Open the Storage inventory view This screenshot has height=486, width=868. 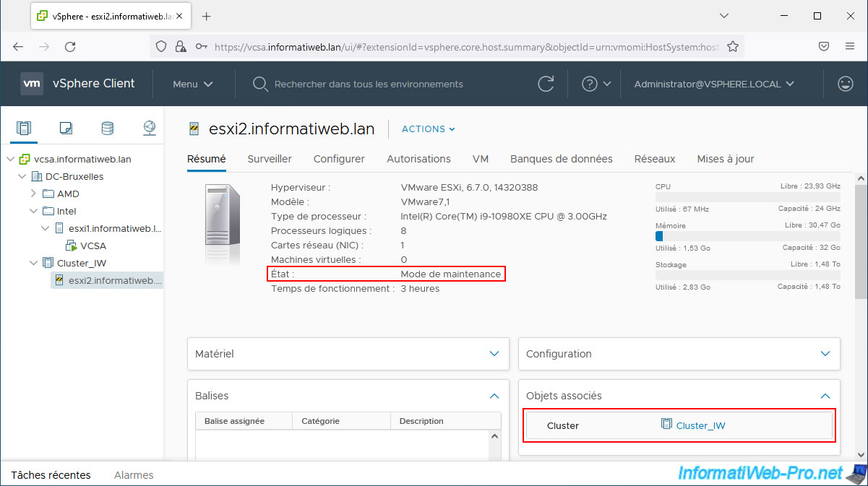tap(107, 129)
